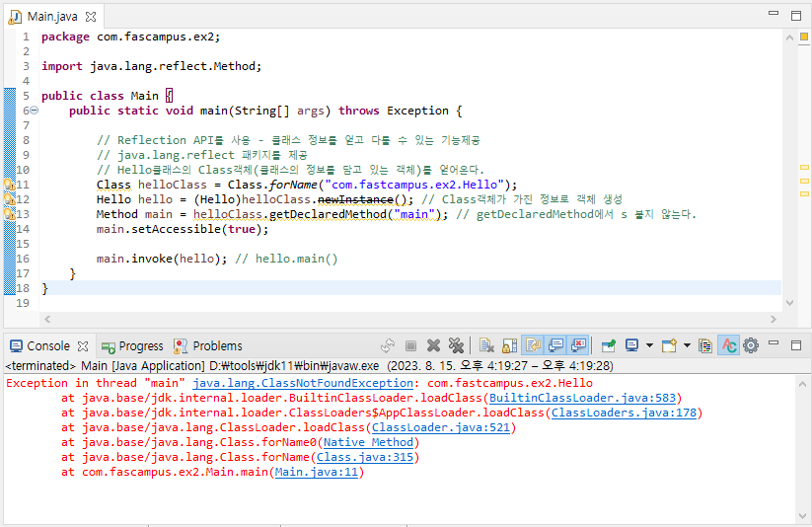Click line number 19 in the gutter

point(23,303)
